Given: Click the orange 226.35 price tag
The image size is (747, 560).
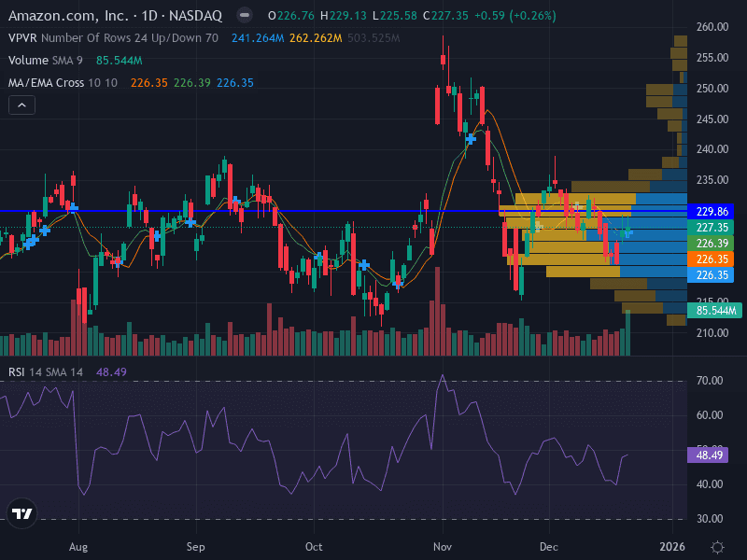Looking at the screenshot, I should [711, 259].
